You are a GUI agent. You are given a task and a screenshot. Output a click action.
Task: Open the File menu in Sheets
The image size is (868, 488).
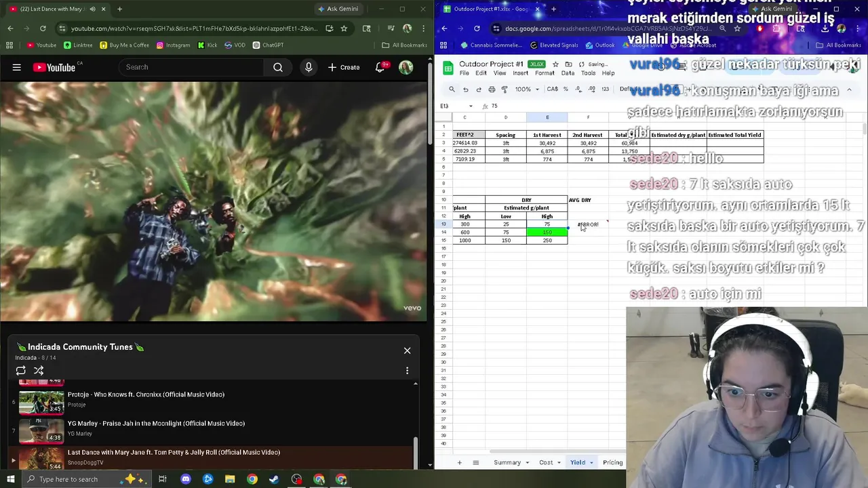[464, 73]
